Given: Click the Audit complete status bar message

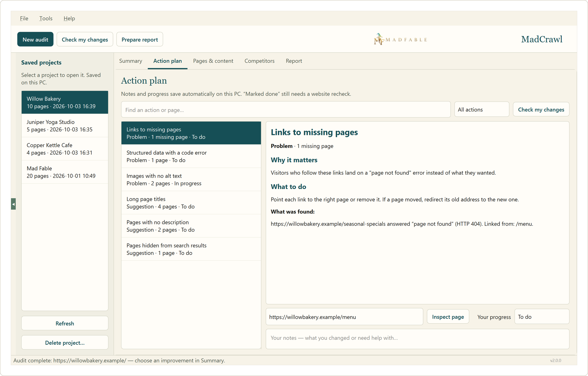Looking at the screenshot, I should coord(119,360).
